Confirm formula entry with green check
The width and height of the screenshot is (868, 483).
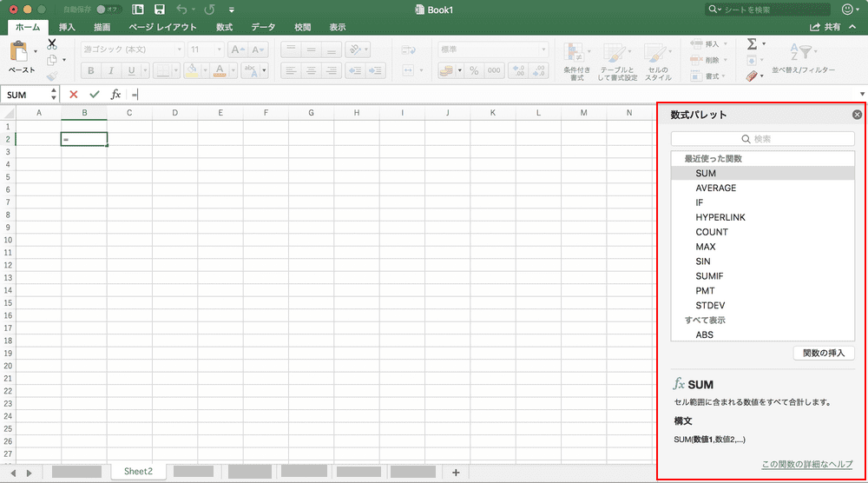point(94,95)
